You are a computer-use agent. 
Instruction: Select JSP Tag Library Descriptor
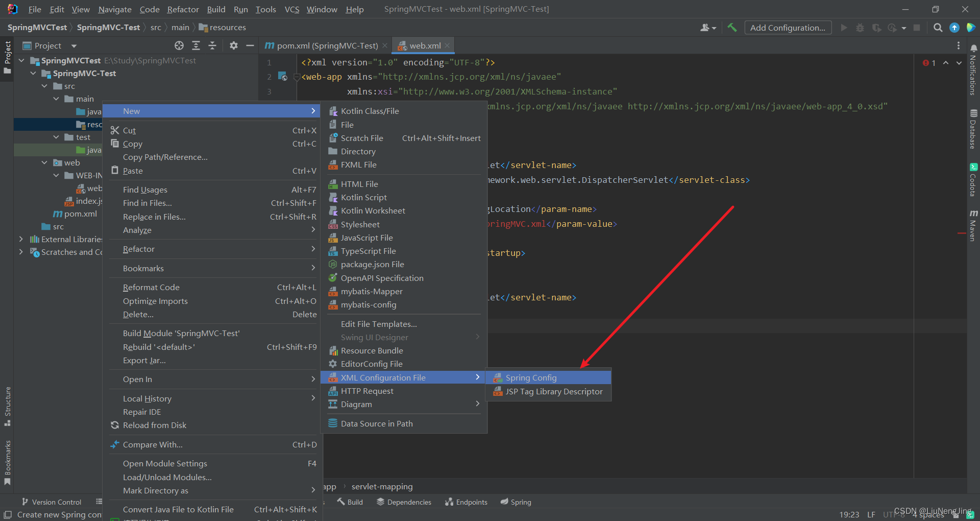(x=548, y=392)
